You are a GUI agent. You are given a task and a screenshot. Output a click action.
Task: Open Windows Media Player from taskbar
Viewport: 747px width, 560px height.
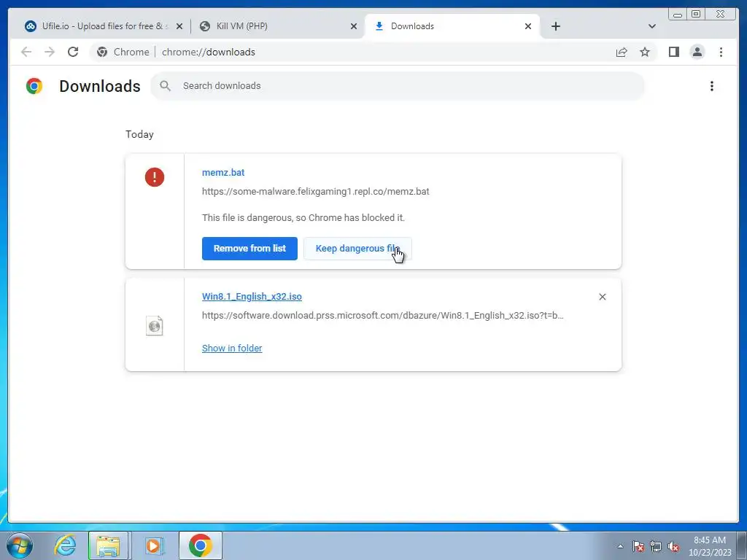click(x=153, y=545)
